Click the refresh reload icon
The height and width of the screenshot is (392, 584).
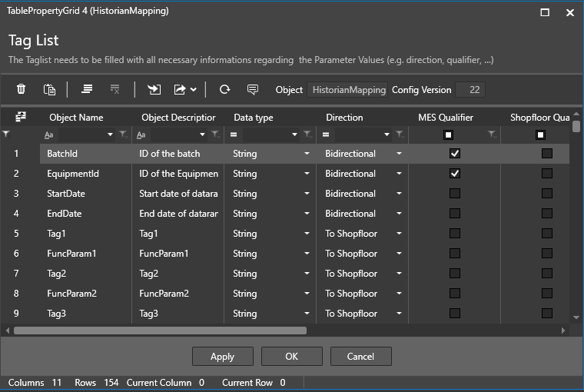click(224, 89)
